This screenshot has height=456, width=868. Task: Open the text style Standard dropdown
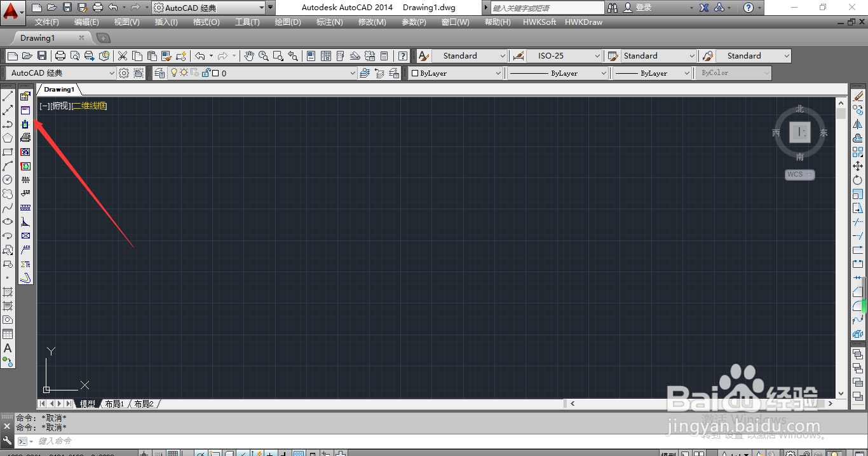470,56
